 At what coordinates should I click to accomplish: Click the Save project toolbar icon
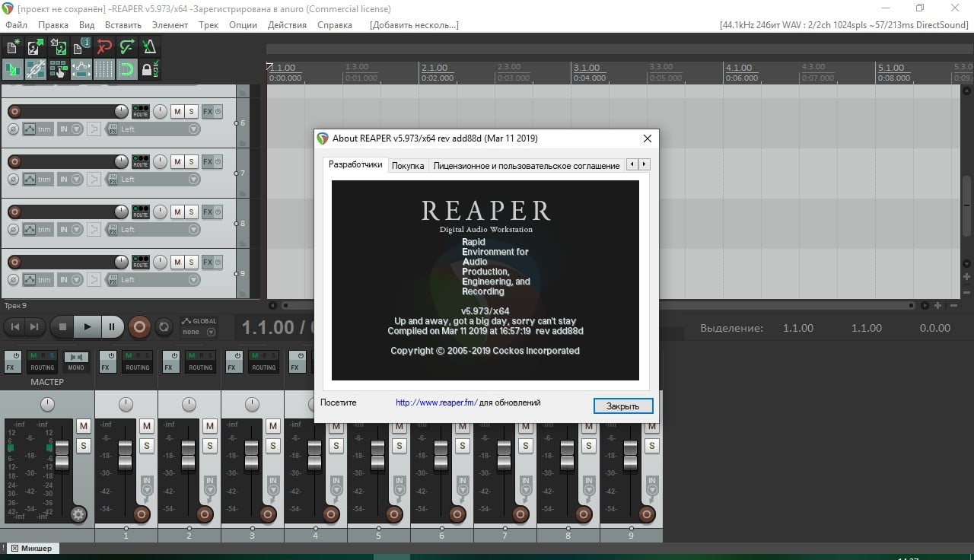click(58, 46)
